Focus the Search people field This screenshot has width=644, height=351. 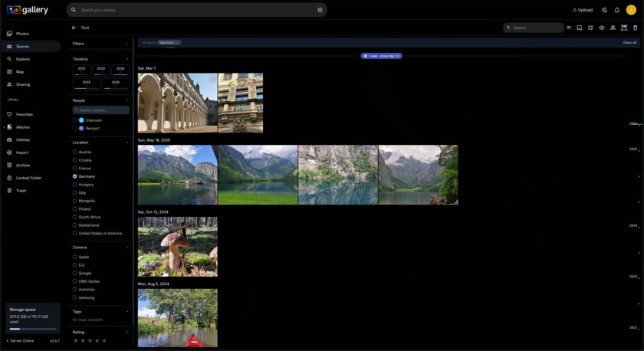101,110
